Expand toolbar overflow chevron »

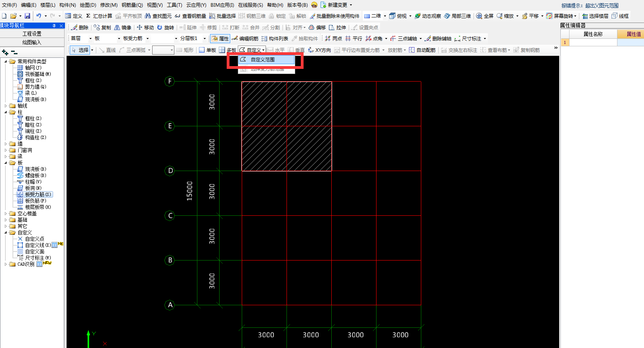[x=556, y=48]
